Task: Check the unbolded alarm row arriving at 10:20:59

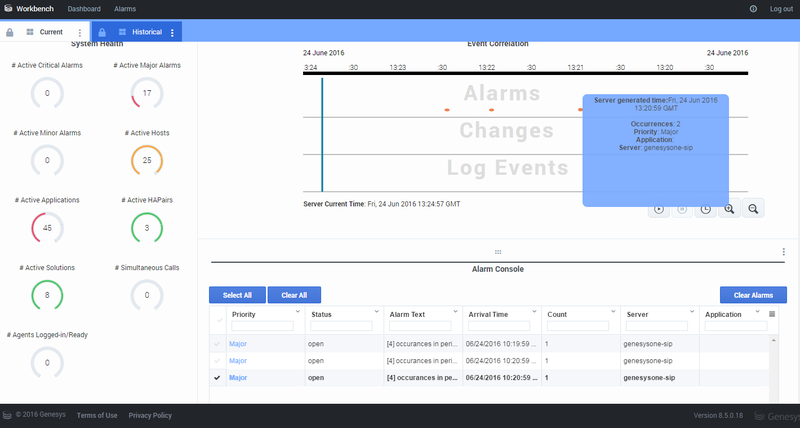Action: click(x=217, y=361)
